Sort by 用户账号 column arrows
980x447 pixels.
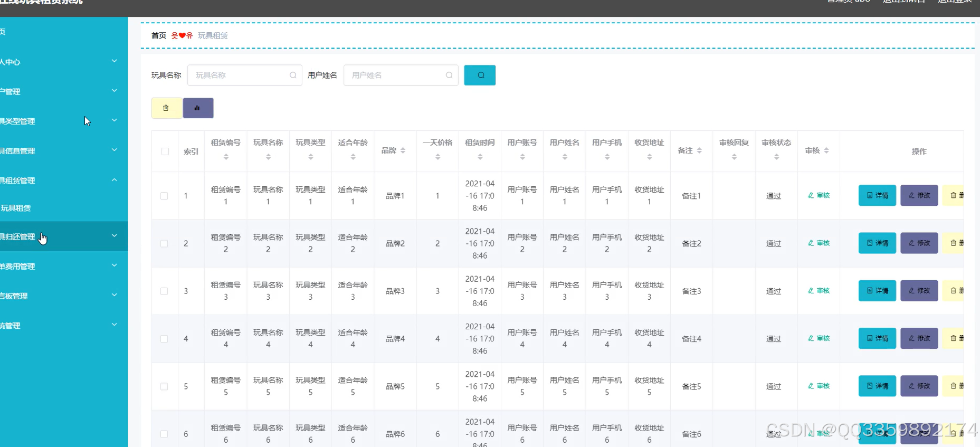coord(522,157)
